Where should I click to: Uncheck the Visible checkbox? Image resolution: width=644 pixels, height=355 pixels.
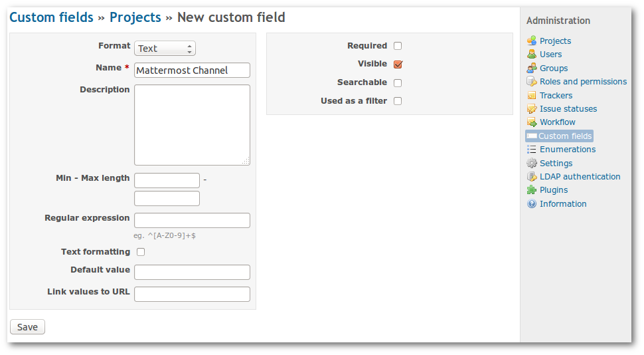[398, 64]
